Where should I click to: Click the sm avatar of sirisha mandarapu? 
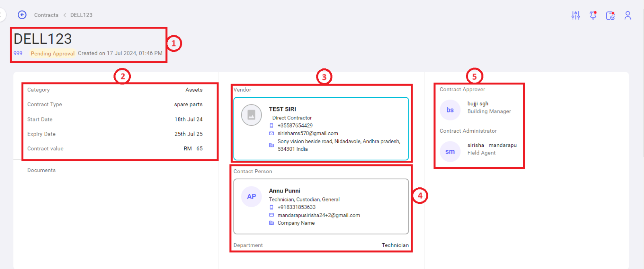point(450,152)
